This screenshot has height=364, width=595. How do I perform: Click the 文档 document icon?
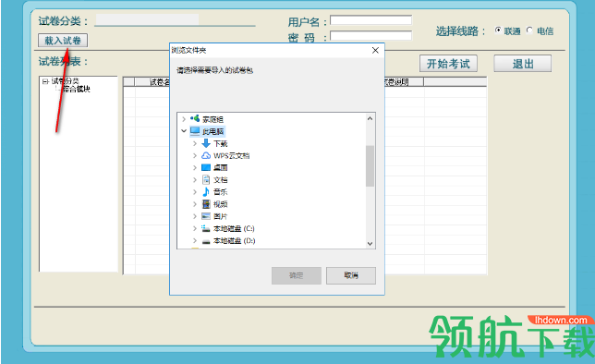206,179
